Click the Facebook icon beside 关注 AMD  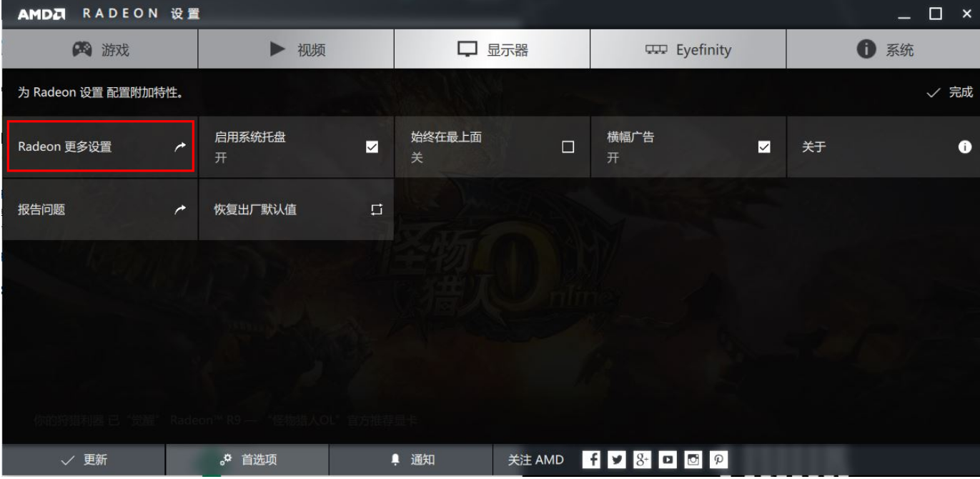pos(590,460)
